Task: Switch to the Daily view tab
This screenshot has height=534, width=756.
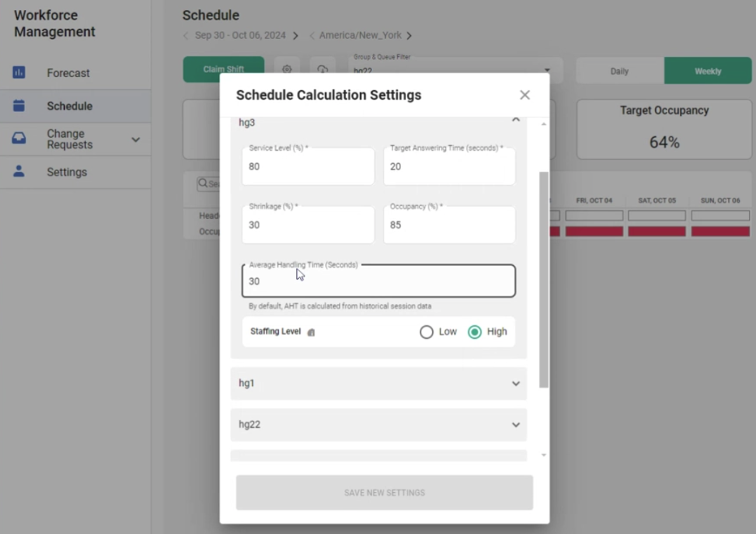Action: (619, 71)
